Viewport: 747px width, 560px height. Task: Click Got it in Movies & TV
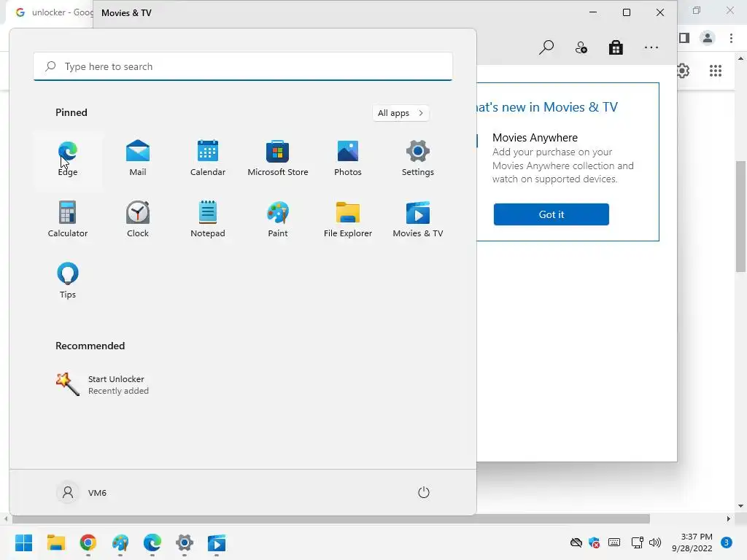pos(551,214)
